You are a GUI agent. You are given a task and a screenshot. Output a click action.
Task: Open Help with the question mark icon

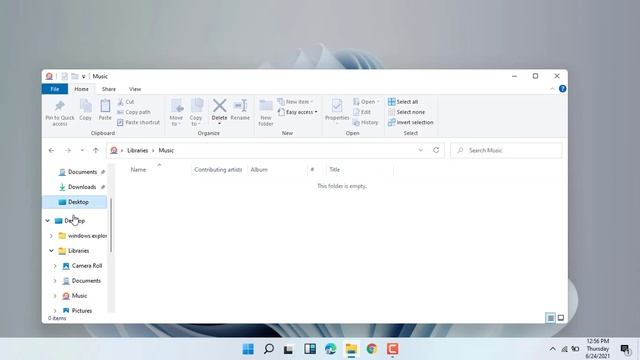[562, 89]
